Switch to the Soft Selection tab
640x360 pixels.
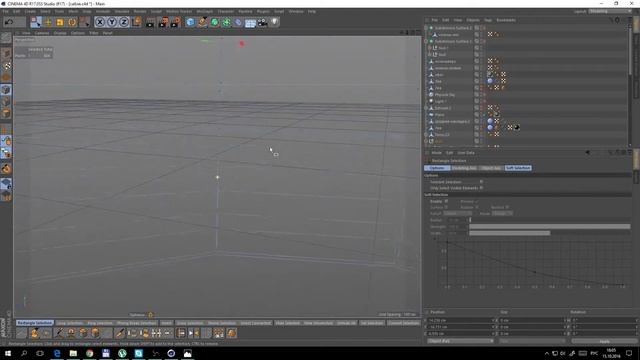[x=518, y=168]
